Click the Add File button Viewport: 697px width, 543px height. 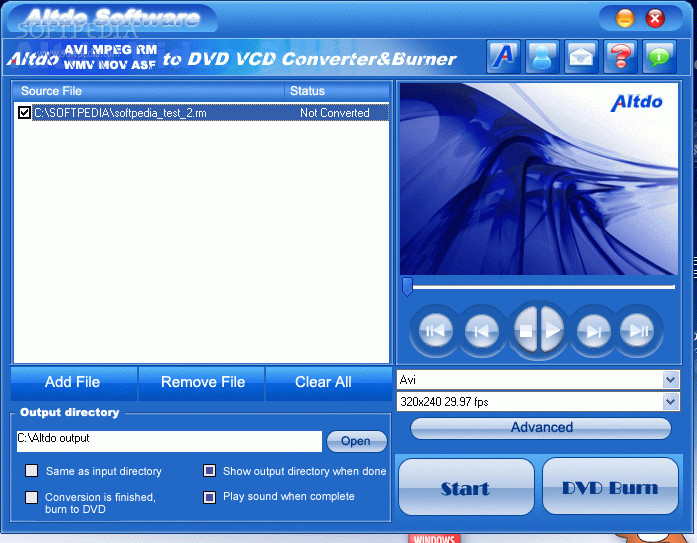pos(74,383)
